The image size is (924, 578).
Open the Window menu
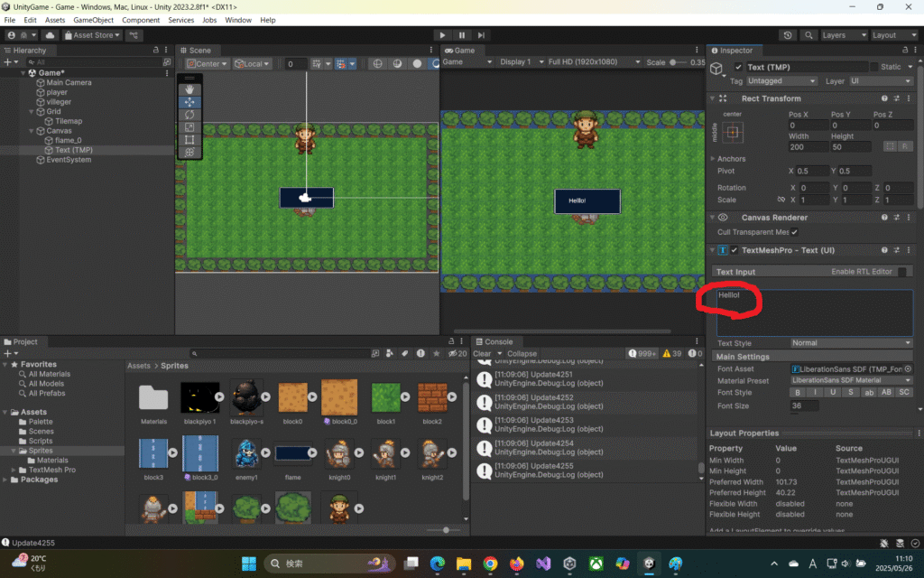pyautogui.click(x=238, y=20)
